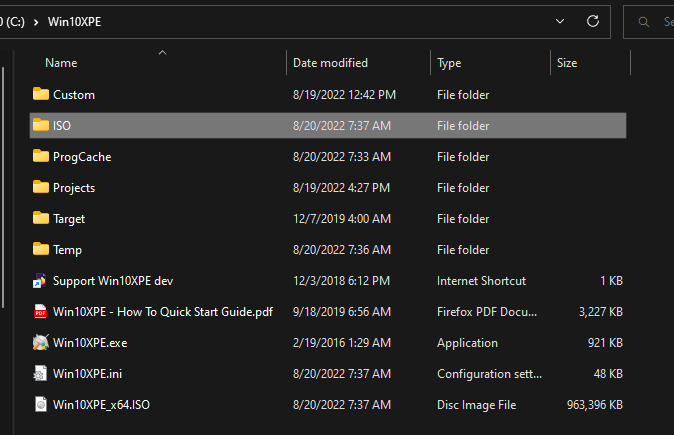Click the Support Win10XPE dev shortcut icon
Viewport: 674px width, 435px height.
pyautogui.click(x=41, y=281)
